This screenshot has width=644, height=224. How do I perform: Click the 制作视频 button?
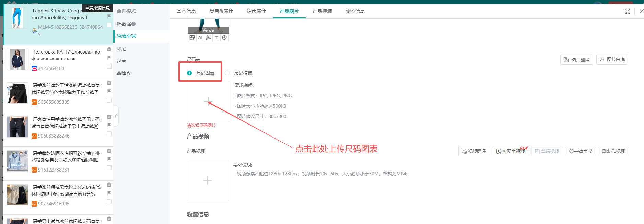tap(613, 151)
